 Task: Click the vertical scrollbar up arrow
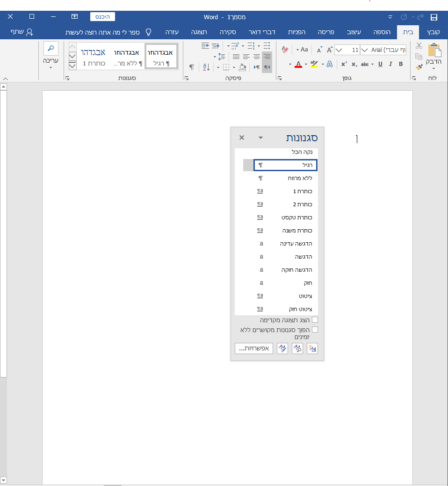pyautogui.click(x=4, y=87)
